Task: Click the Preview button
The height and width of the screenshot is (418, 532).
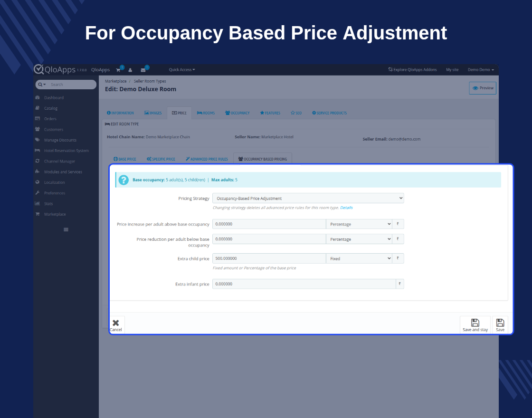Action: point(483,88)
